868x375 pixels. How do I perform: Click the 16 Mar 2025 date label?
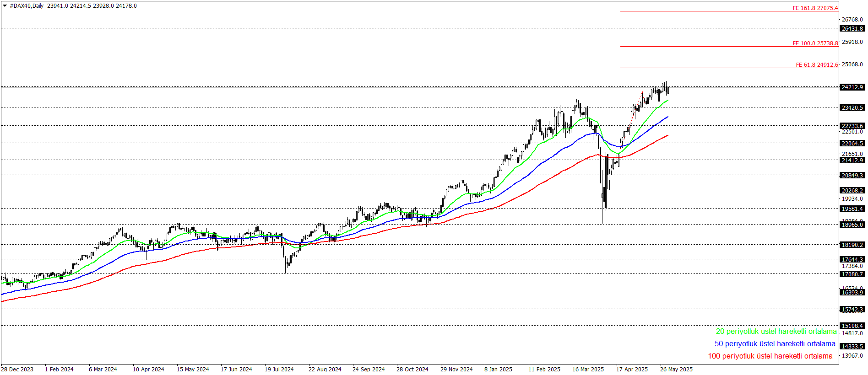[588, 369]
